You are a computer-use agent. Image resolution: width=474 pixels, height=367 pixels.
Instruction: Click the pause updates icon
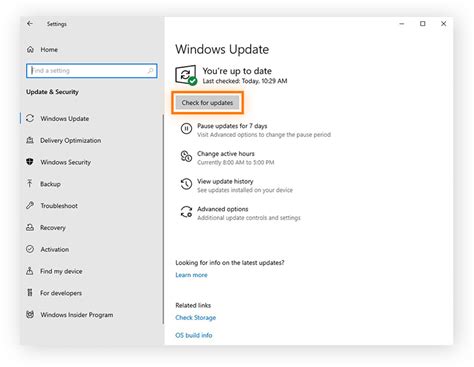186,129
